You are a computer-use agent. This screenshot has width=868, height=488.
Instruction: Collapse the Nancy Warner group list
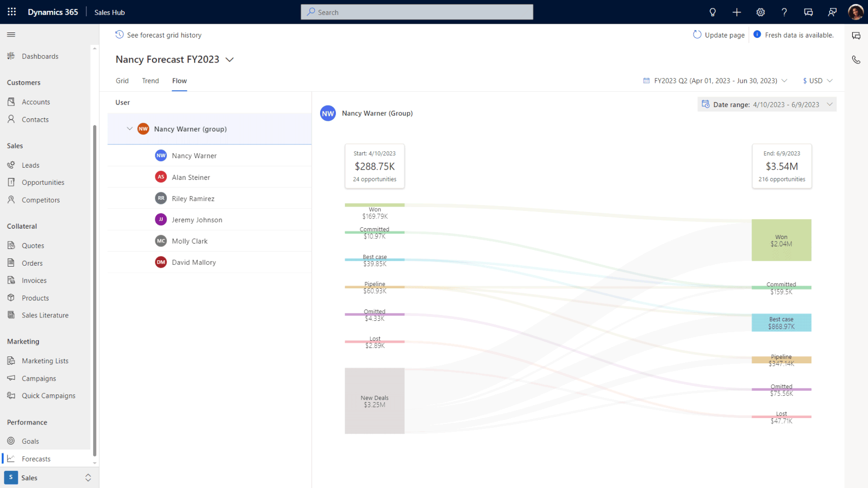tap(130, 129)
